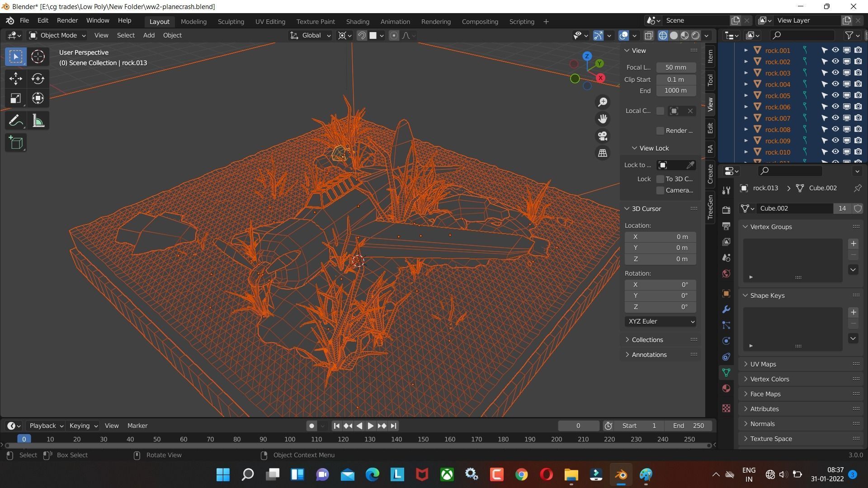Viewport: 868px width, 488px height.
Task: Click the Annotate pencil tool
Action: coord(15,121)
